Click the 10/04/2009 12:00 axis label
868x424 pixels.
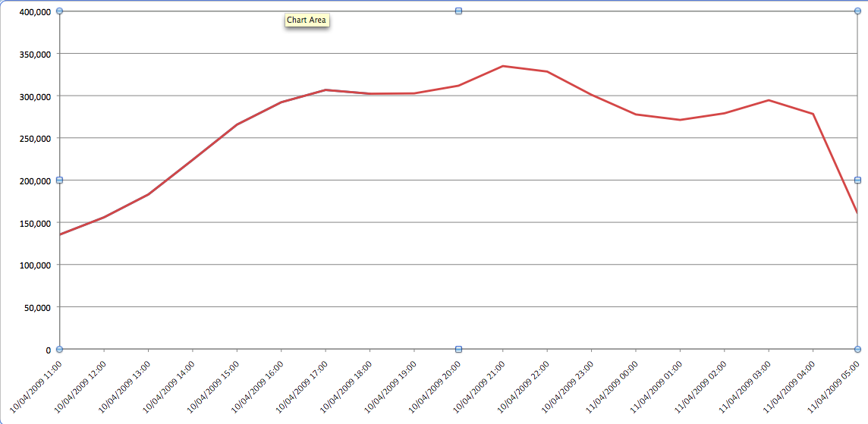(x=80, y=386)
